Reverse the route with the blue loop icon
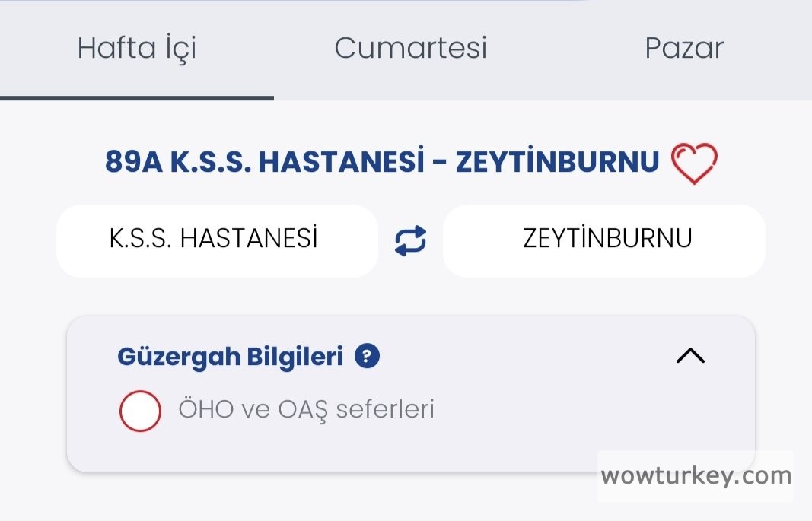This screenshot has height=521, width=812. point(410,241)
